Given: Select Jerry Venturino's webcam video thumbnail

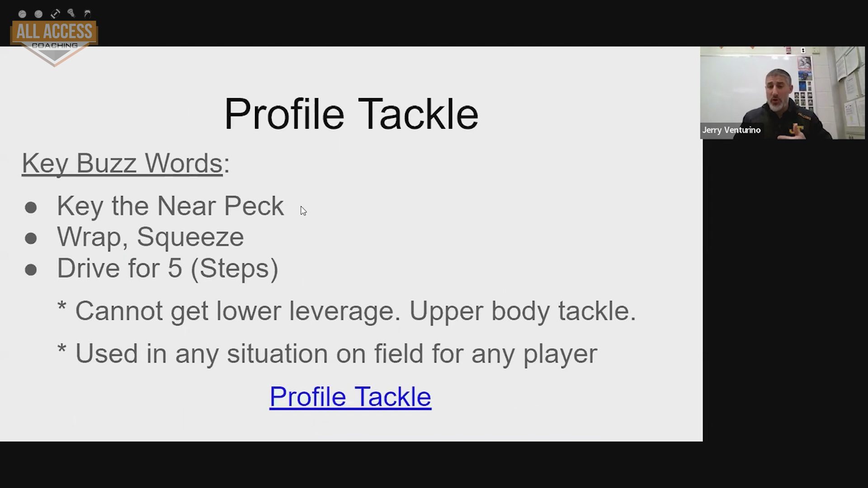Looking at the screenshot, I should [782, 93].
